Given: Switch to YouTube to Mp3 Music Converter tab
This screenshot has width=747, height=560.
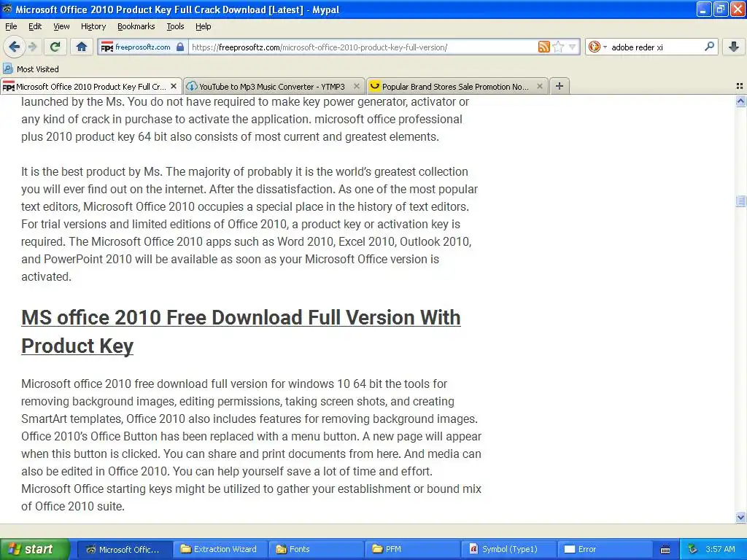Looking at the screenshot, I should (273, 87).
